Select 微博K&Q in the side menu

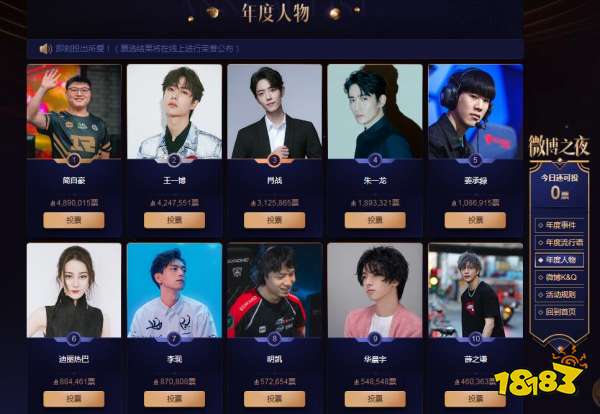(x=559, y=277)
